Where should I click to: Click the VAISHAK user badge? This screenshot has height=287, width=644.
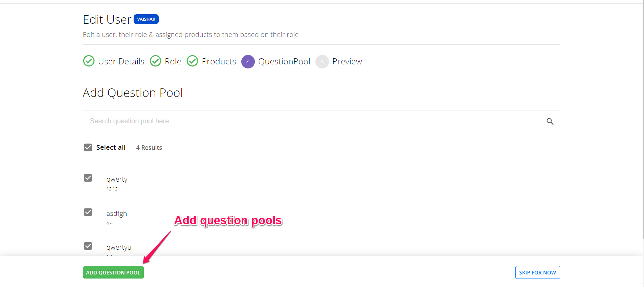[146, 19]
